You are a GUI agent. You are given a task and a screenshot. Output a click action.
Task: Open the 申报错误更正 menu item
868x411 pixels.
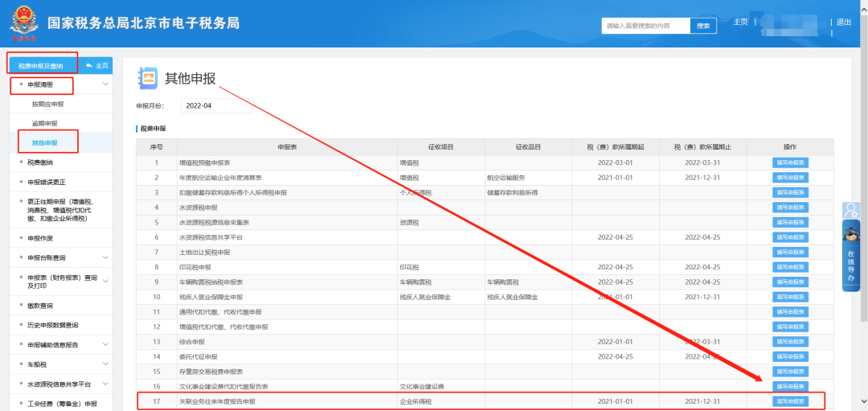tap(47, 182)
